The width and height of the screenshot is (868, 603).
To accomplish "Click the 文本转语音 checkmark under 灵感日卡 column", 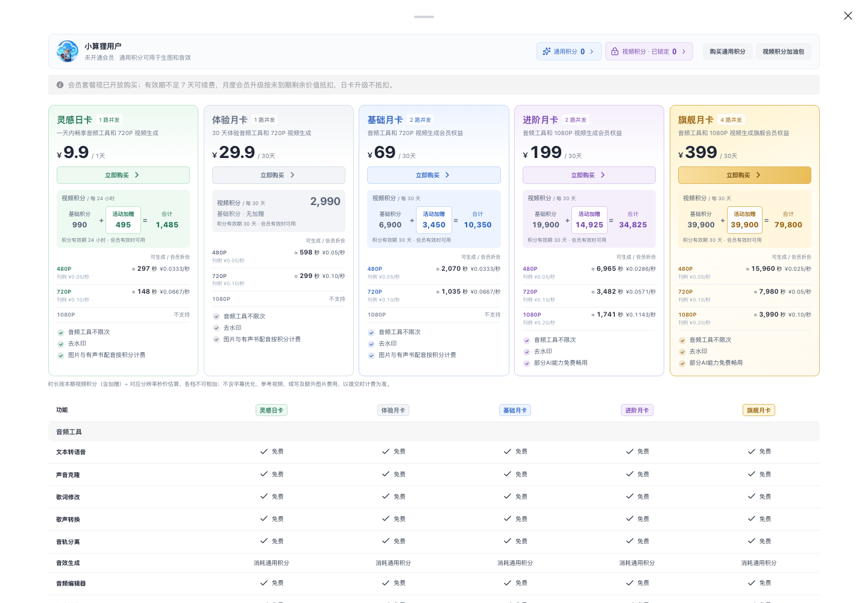I will click(x=264, y=451).
